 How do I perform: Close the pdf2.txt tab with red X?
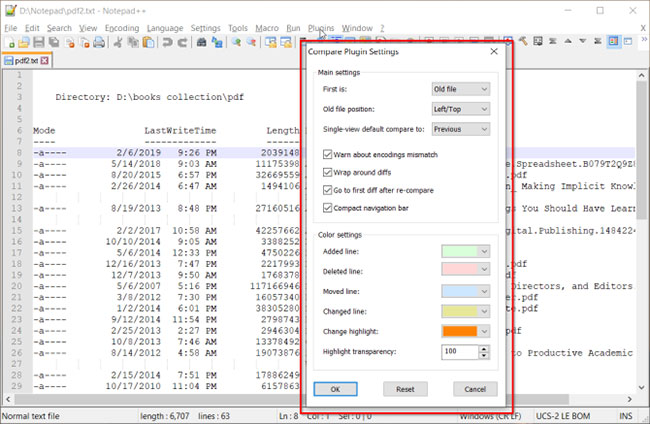44,61
